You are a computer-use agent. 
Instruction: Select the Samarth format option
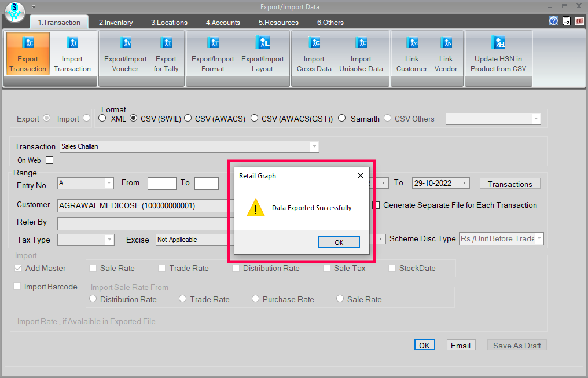pos(341,118)
